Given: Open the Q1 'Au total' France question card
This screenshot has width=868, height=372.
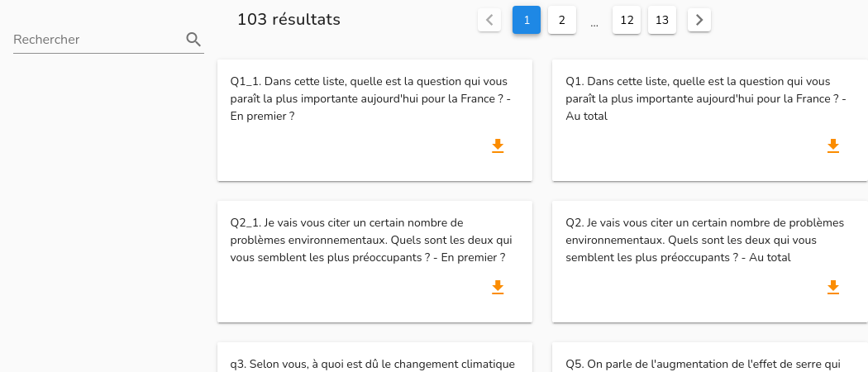Looking at the screenshot, I should [710, 120].
